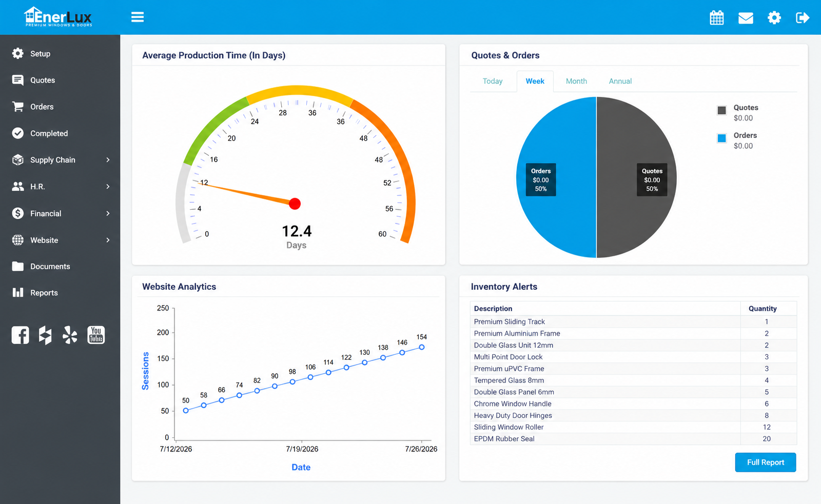The height and width of the screenshot is (504, 821).
Task: Expand the Supply Chain chevron
Action: pos(108,160)
